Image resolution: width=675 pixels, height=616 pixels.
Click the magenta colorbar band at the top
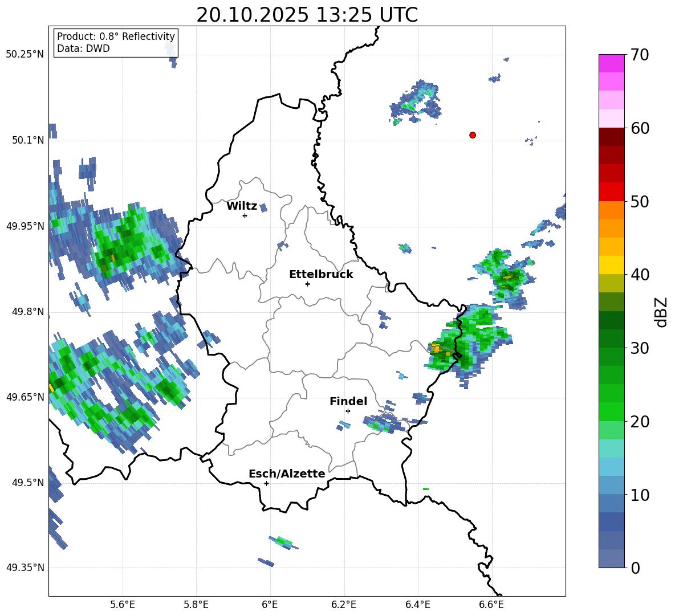coord(611,63)
